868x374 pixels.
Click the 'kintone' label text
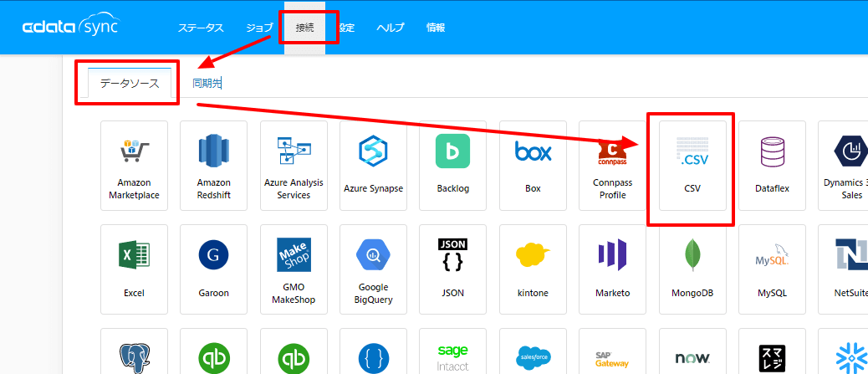pyautogui.click(x=533, y=293)
